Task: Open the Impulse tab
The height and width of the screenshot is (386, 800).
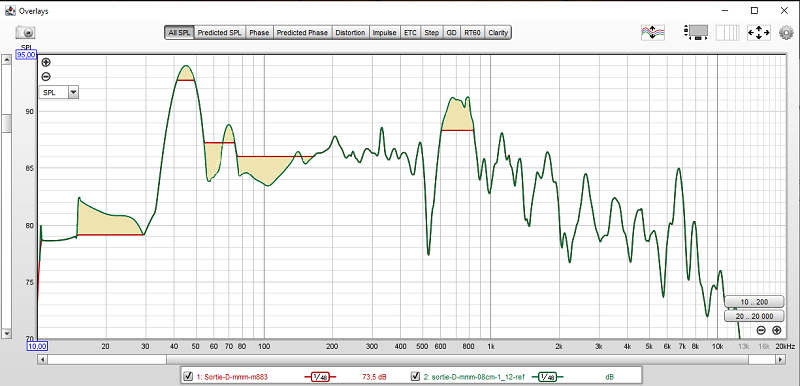Action: tap(385, 33)
